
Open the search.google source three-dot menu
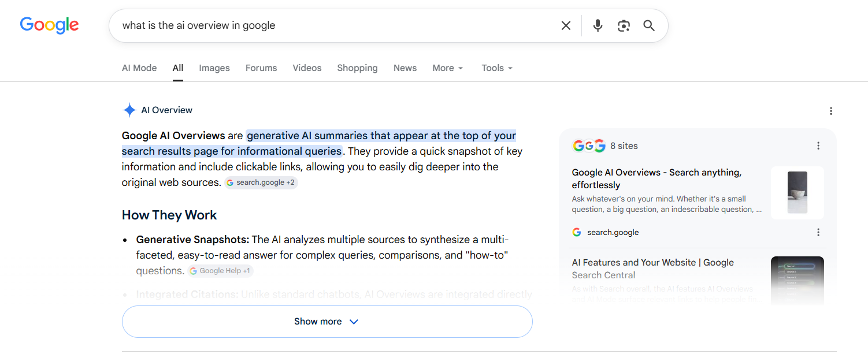[x=818, y=232]
